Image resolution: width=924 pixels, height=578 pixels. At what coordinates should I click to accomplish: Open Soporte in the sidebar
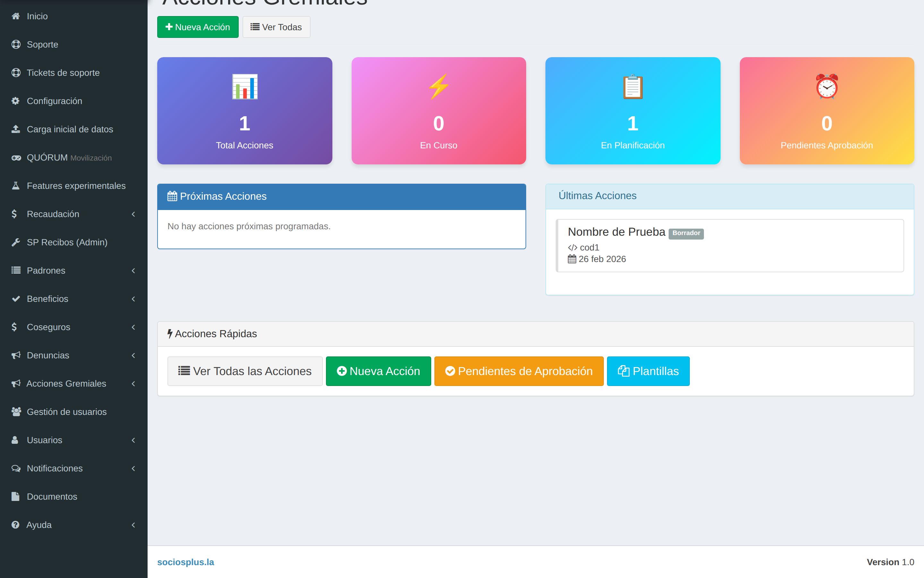point(74,44)
